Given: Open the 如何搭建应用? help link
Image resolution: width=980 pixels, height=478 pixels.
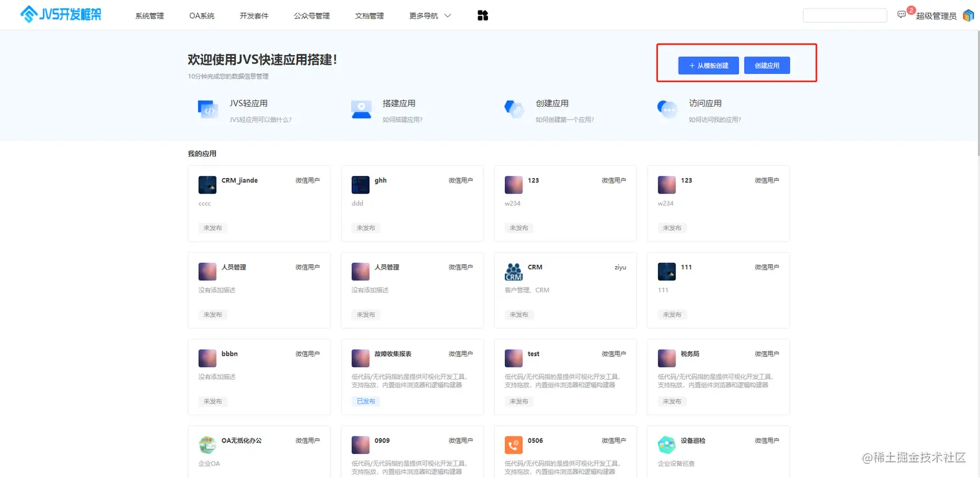Looking at the screenshot, I should (402, 120).
